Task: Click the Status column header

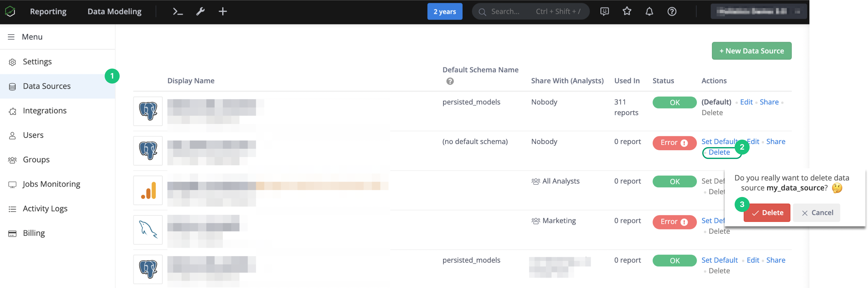Action: [x=663, y=81]
